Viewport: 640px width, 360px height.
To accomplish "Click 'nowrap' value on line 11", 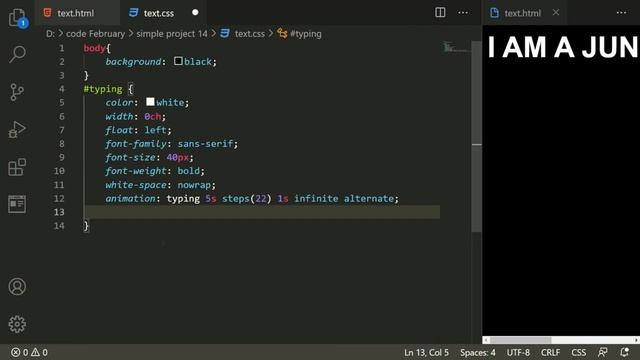I will [x=194, y=185].
